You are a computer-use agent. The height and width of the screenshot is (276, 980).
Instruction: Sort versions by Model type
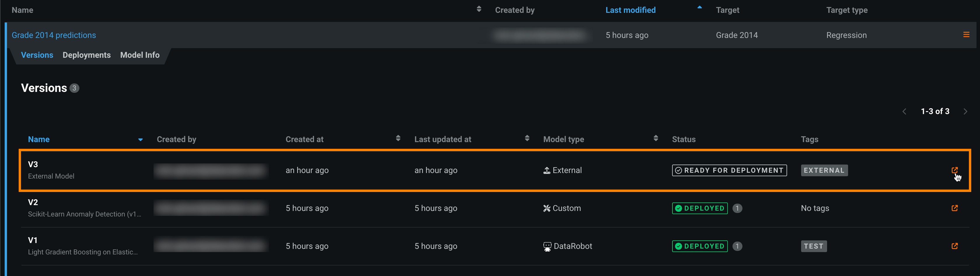click(x=655, y=138)
